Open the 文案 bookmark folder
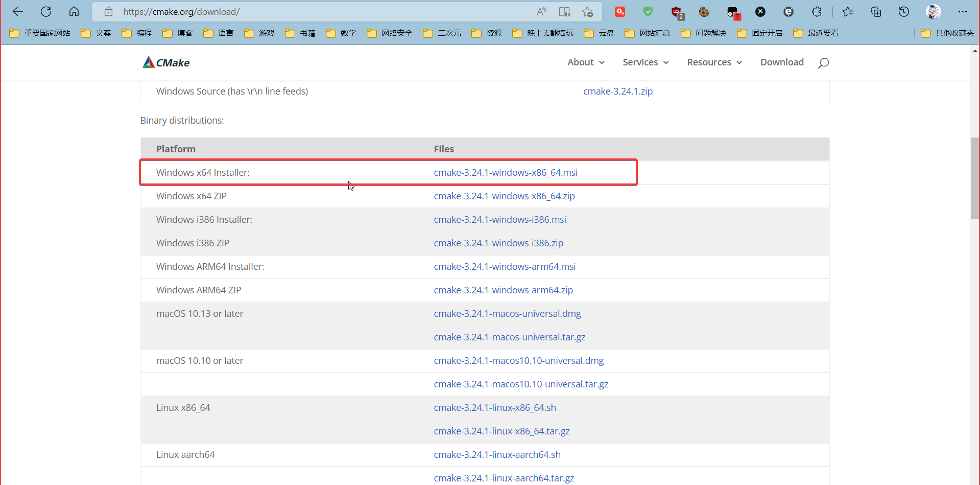Image resolution: width=980 pixels, height=485 pixels. pyautogui.click(x=96, y=33)
